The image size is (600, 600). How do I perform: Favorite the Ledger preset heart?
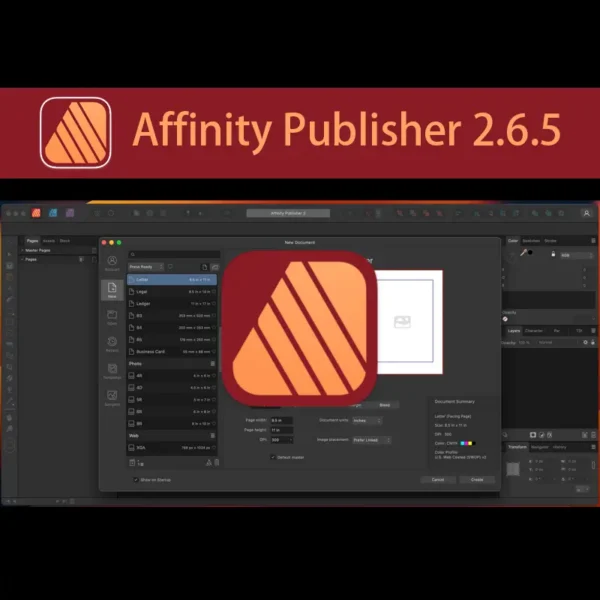pos(214,303)
